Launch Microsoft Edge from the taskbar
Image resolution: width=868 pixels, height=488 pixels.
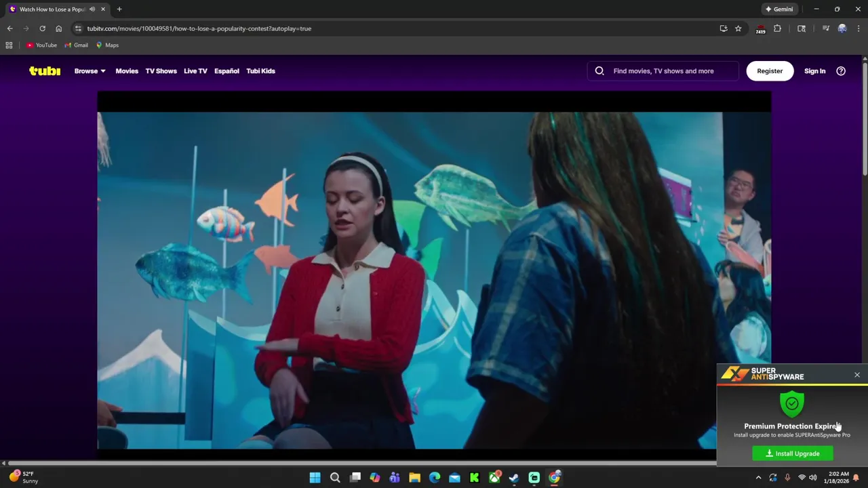click(435, 478)
